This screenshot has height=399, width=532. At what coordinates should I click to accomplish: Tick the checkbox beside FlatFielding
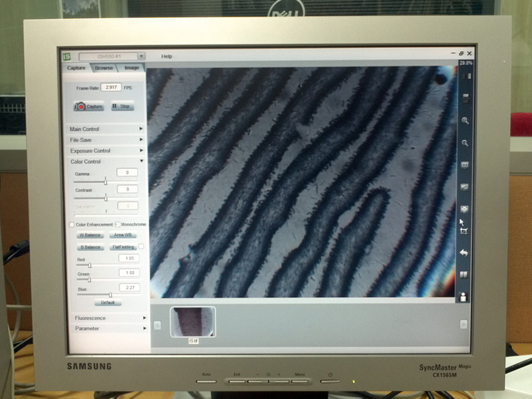point(141,247)
